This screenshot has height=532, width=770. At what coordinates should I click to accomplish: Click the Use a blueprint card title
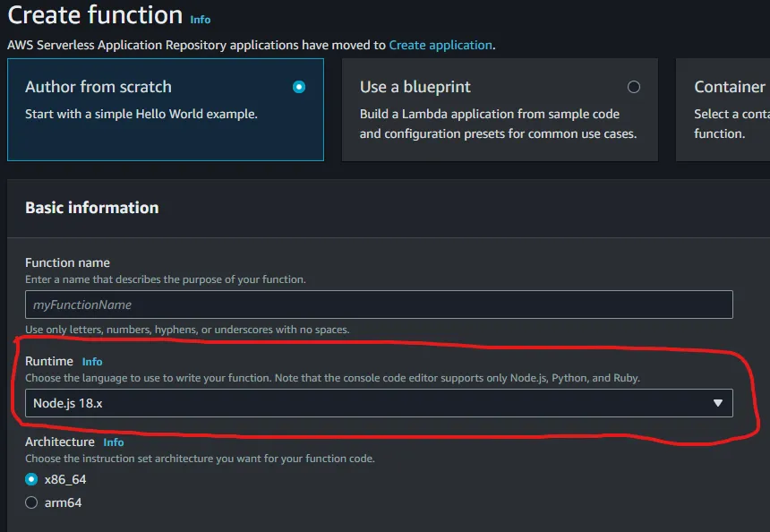(415, 87)
